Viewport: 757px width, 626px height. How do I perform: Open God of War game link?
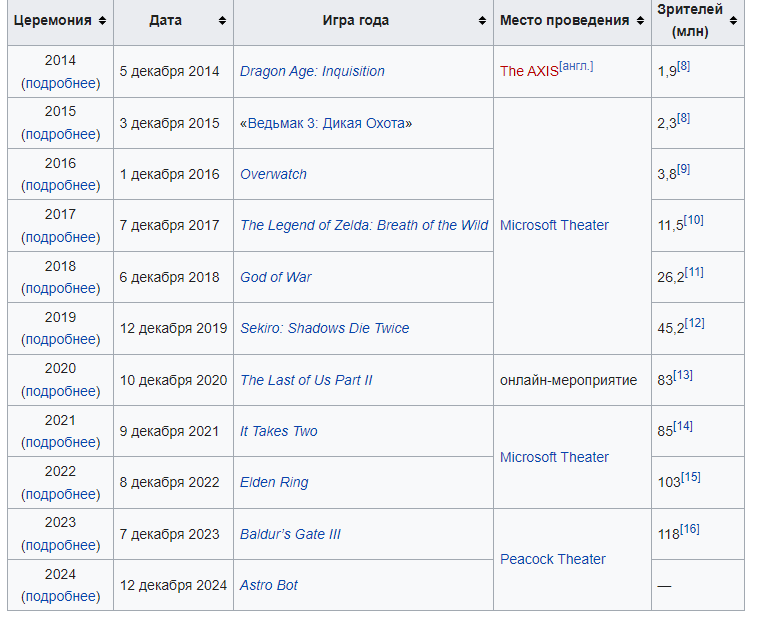coord(276,277)
